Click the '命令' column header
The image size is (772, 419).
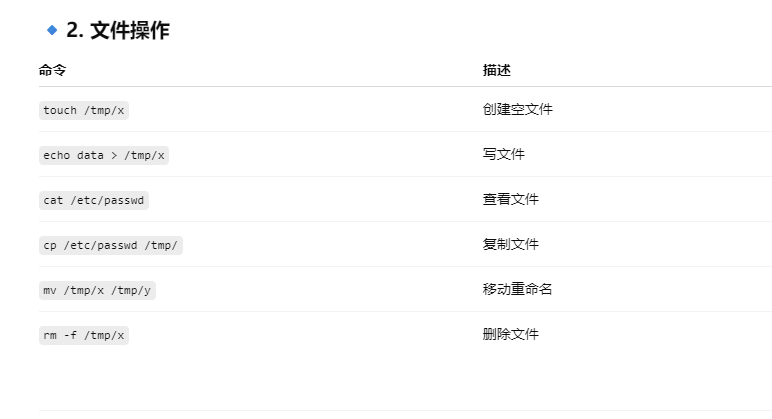52,70
